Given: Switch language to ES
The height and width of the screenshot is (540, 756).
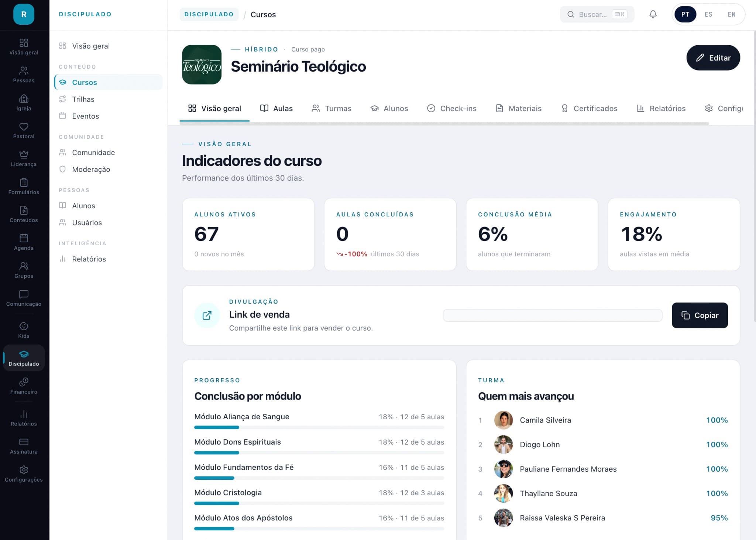Looking at the screenshot, I should (708, 14).
